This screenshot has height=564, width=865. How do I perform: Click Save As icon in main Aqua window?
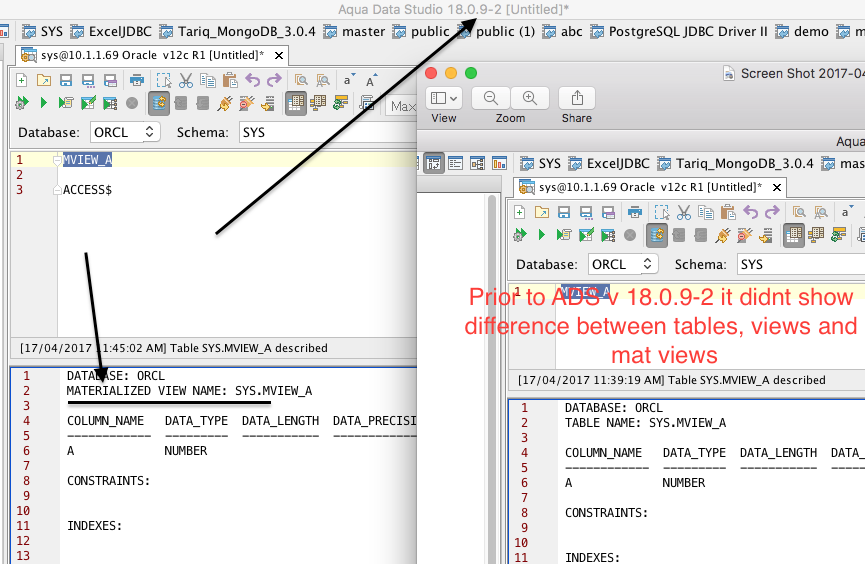(x=88, y=81)
